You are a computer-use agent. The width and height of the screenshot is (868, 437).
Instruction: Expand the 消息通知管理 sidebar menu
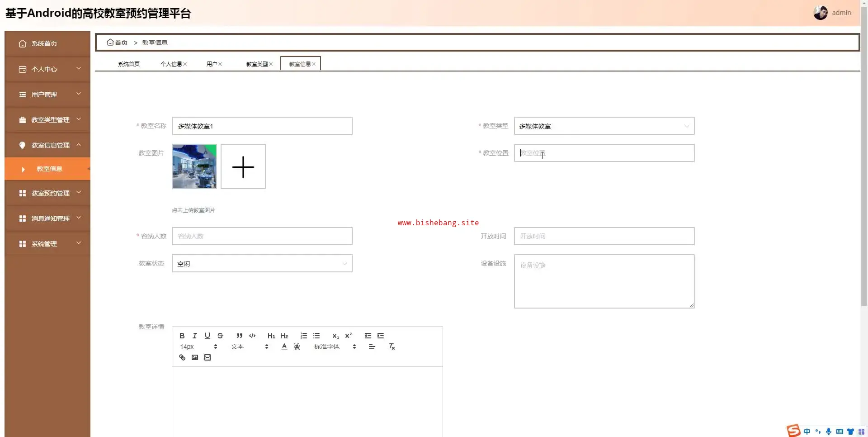(47, 218)
